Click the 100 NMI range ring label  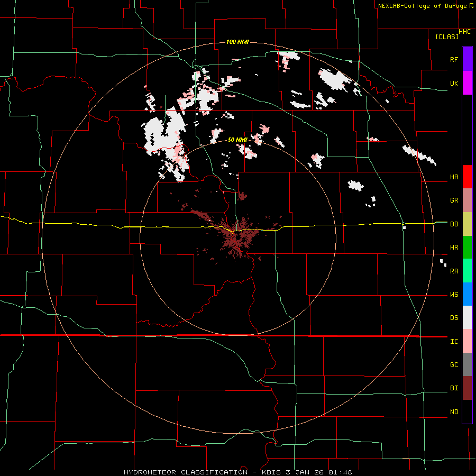(237, 42)
